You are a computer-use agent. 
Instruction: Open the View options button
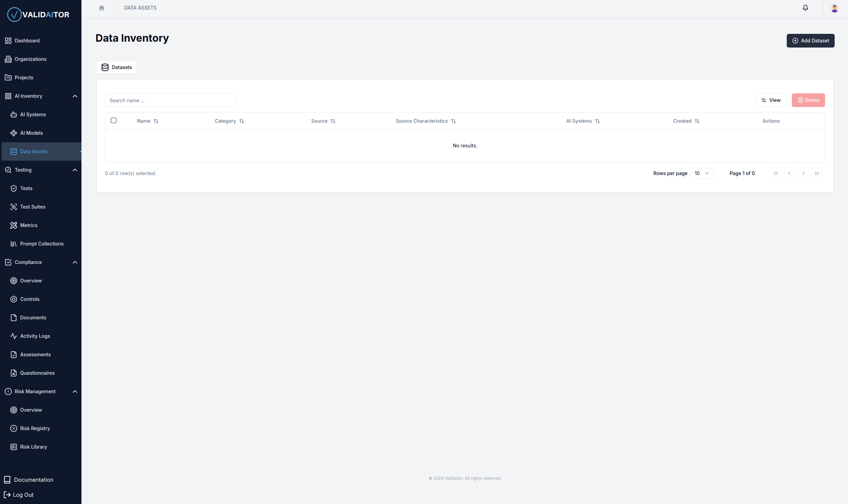click(x=771, y=100)
